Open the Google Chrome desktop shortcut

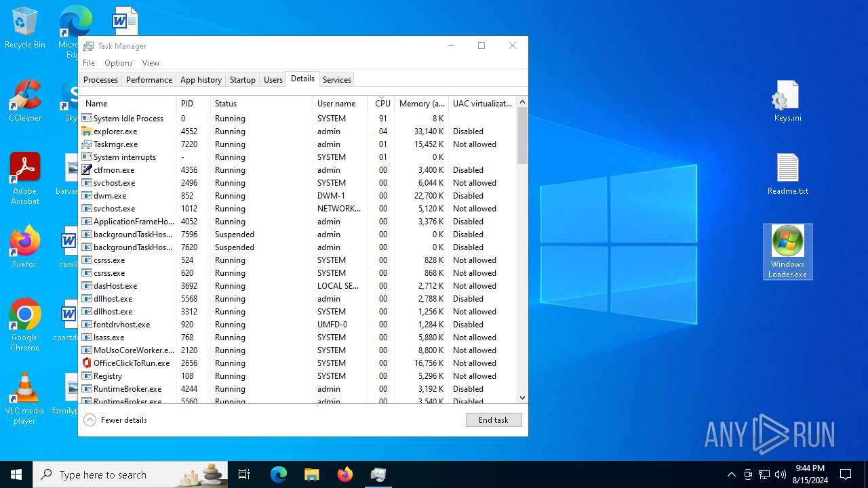tap(24, 325)
